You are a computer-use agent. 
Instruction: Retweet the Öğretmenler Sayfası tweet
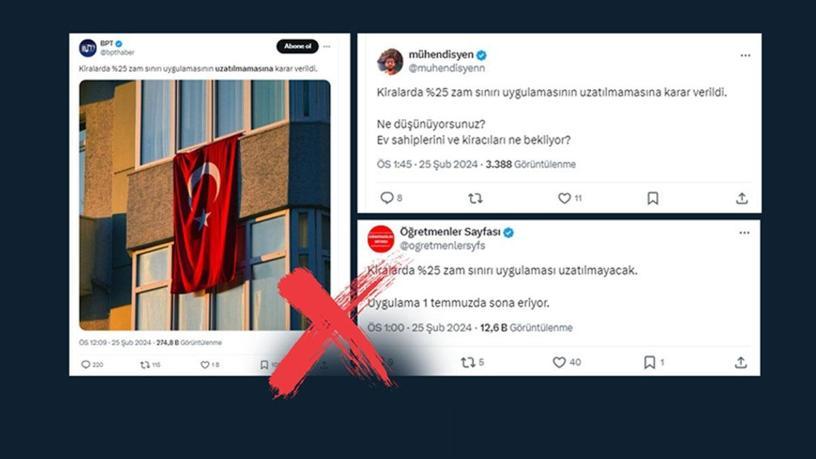point(468,362)
